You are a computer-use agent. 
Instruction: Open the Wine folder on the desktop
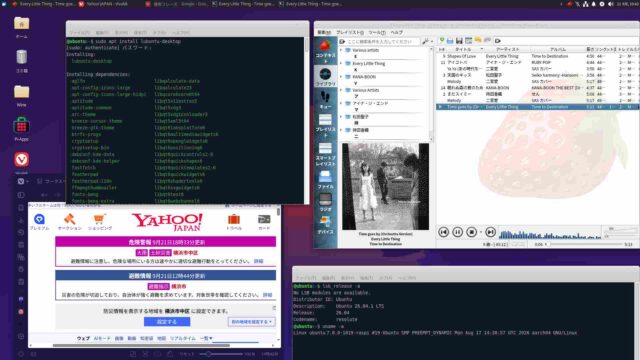[22, 96]
